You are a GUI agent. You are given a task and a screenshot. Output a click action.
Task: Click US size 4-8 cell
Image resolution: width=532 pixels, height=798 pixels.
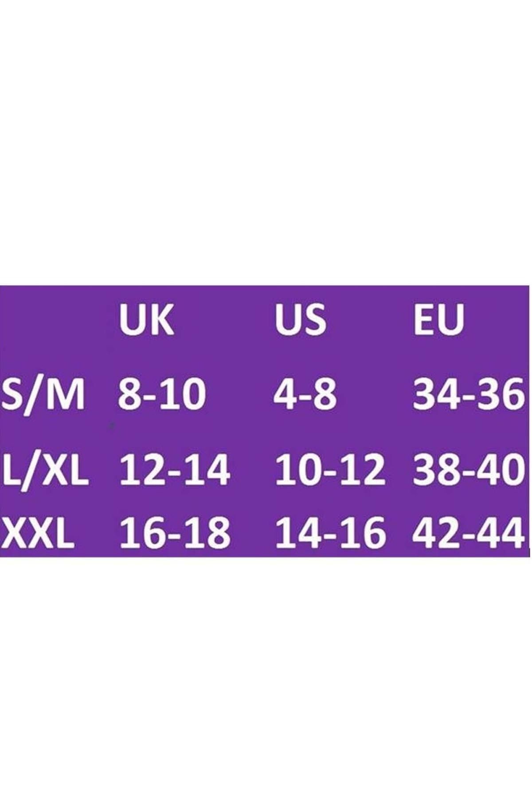pyautogui.click(x=305, y=394)
